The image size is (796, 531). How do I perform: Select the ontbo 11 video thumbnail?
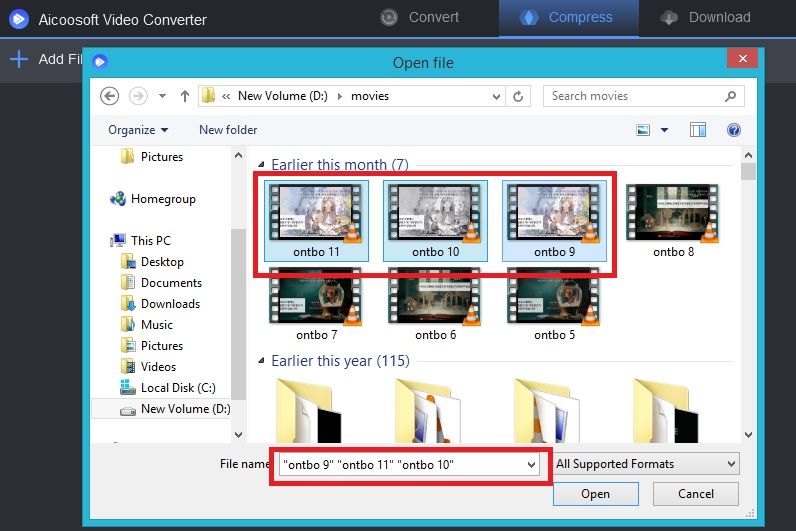coord(316,221)
